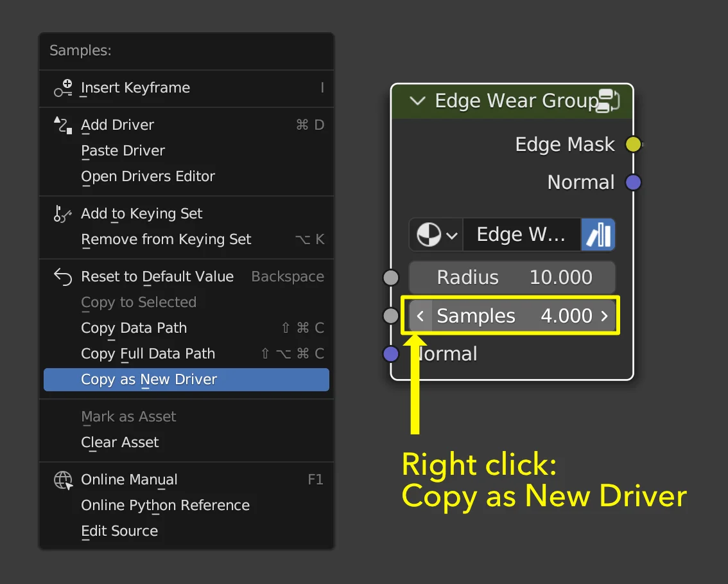Click the yellow Edge Mask output socket

(x=633, y=145)
